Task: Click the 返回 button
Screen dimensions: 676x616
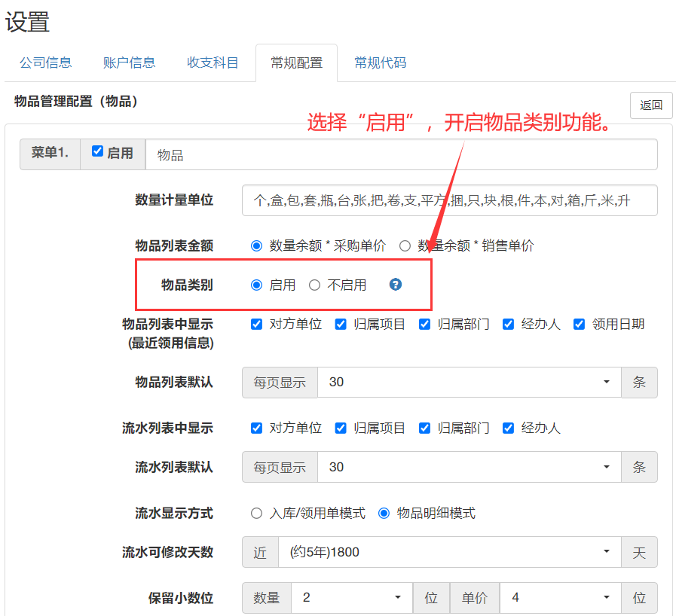Action: 651,105
